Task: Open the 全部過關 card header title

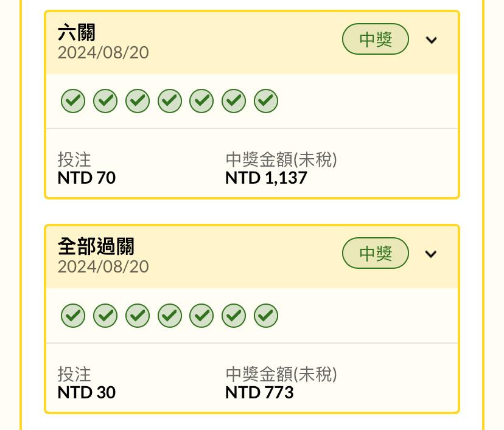Action: coord(96,246)
